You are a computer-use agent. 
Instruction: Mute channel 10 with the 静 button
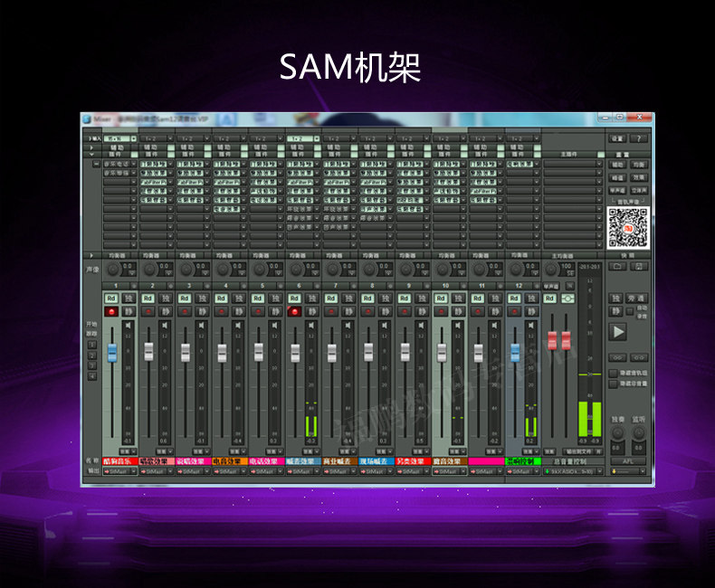[458, 312]
